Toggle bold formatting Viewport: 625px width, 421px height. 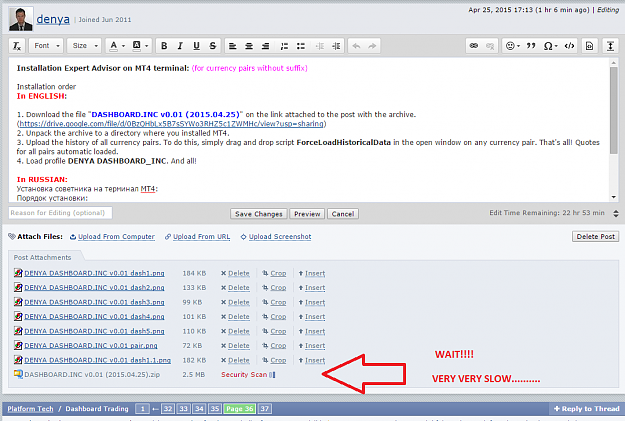(x=164, y=46)
